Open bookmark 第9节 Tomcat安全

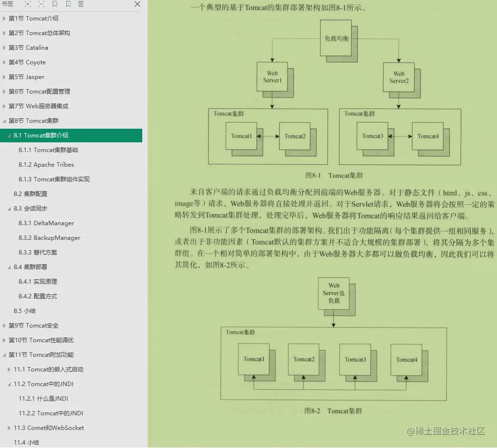point(34,325)
